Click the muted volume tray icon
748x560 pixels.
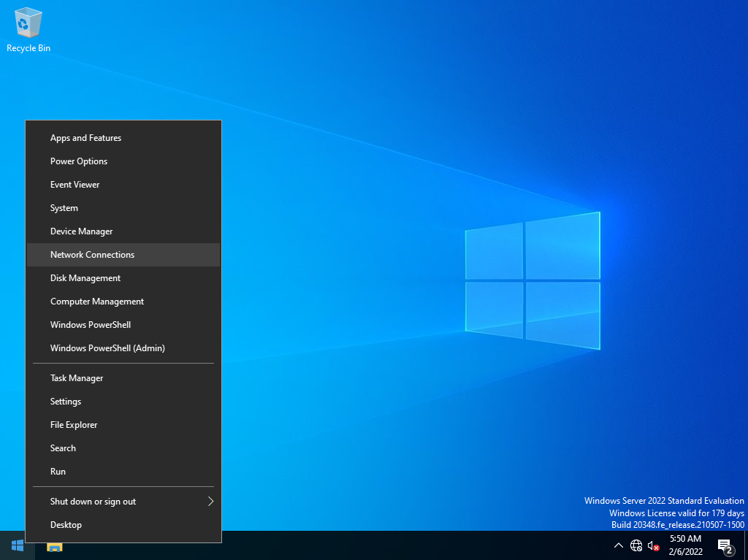pos(654,545)
